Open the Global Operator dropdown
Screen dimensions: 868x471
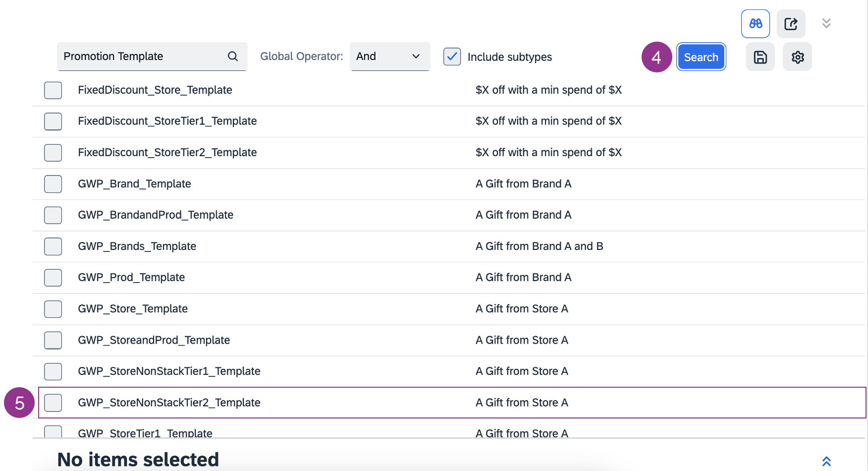click(x=389, y=57)
